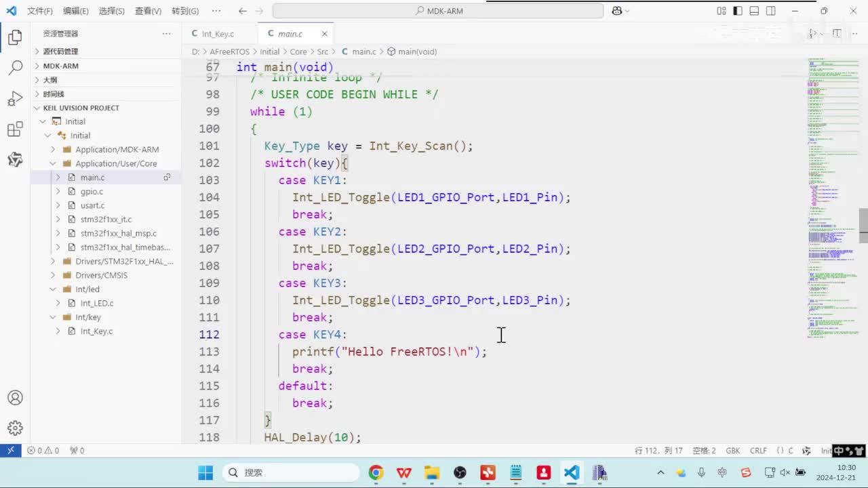The width and height of the screenshot is (868, 488).
Task: Open the Explorer view in the activity bar
Action: pyautogui.click(x=15, y=38)
